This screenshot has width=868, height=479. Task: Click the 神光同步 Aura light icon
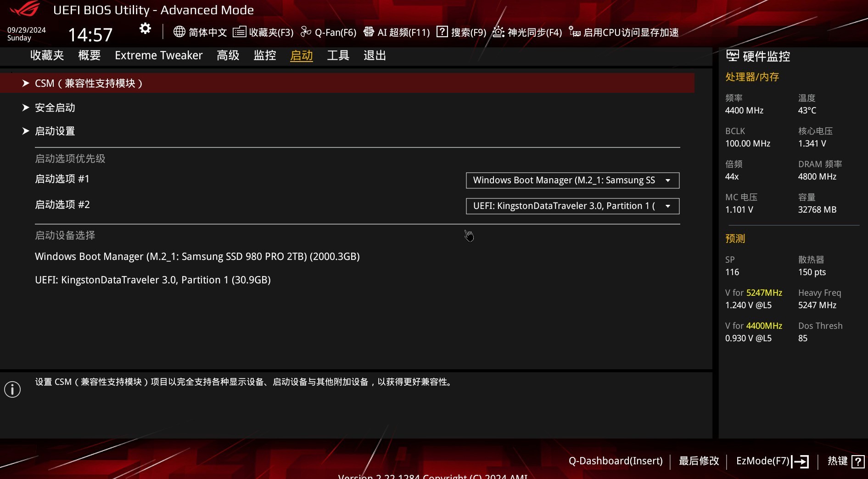coord(498,32)
